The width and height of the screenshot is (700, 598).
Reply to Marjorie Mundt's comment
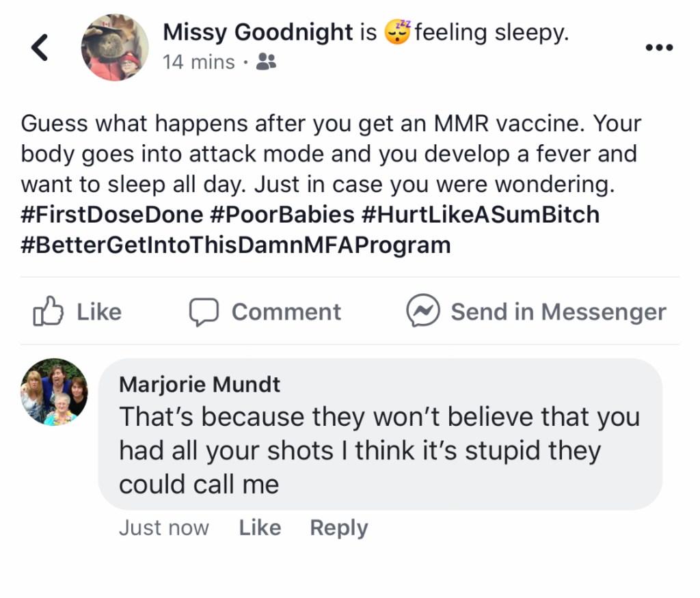pyautogui.click(x=338, y=528)
